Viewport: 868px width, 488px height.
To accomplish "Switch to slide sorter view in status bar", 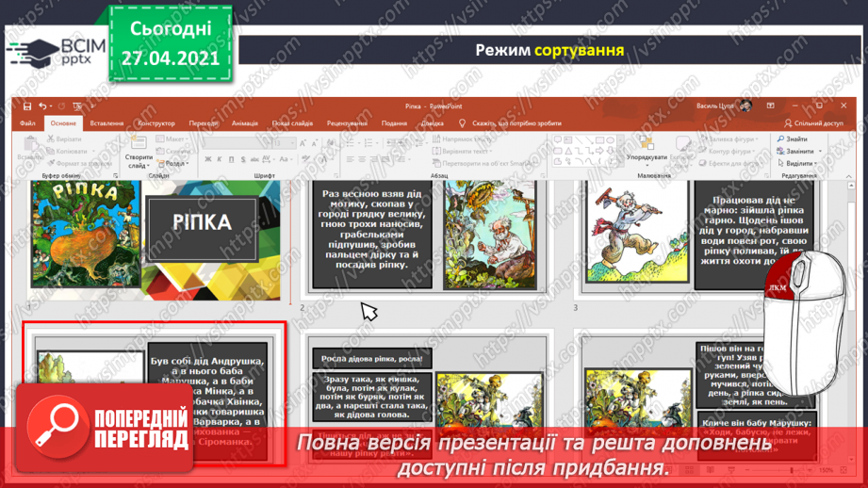I will pos(689,470).
